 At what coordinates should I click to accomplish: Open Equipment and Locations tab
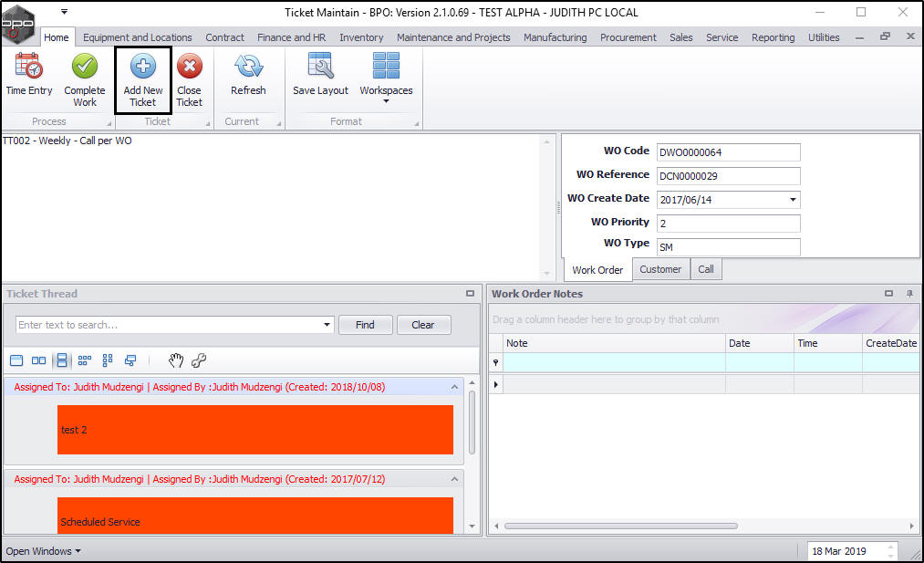tap(138, 37)
